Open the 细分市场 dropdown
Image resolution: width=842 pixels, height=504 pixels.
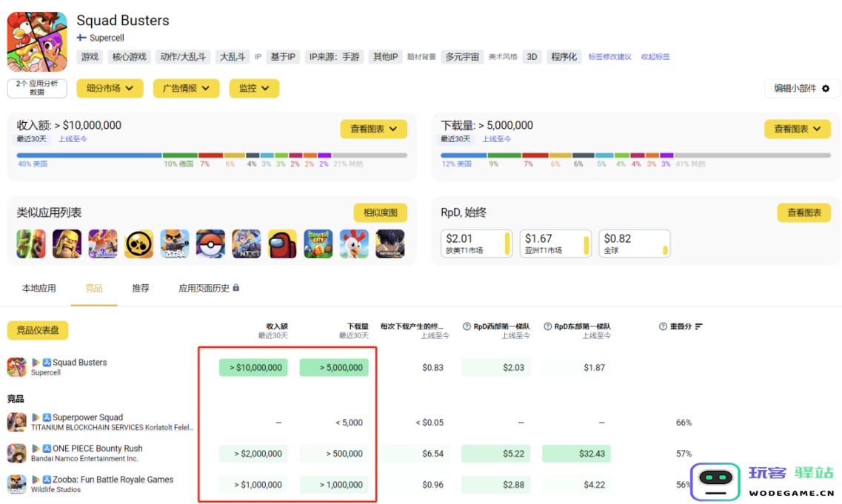(110, 89)
